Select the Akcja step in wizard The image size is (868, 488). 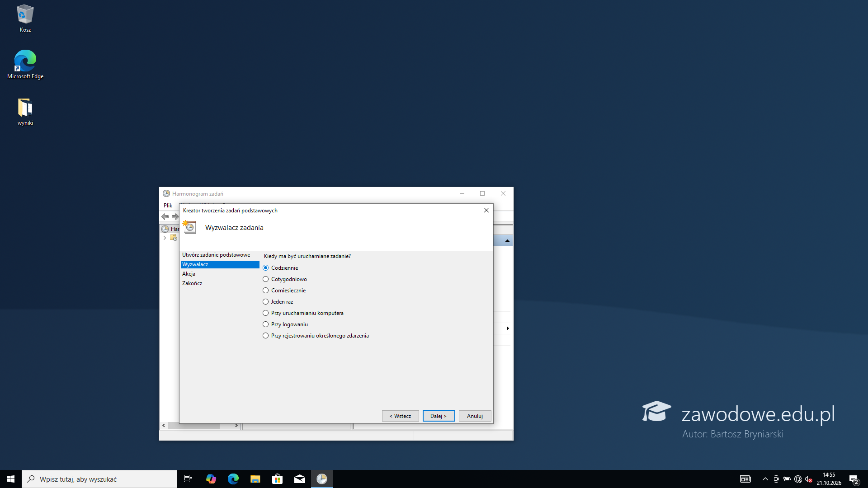coord(189,274)
